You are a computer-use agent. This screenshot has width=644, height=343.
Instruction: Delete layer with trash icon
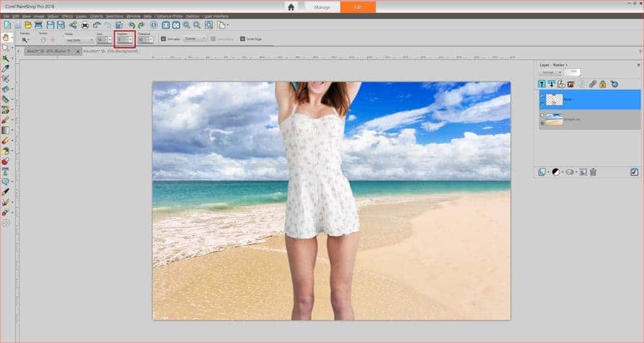point(593,172)
